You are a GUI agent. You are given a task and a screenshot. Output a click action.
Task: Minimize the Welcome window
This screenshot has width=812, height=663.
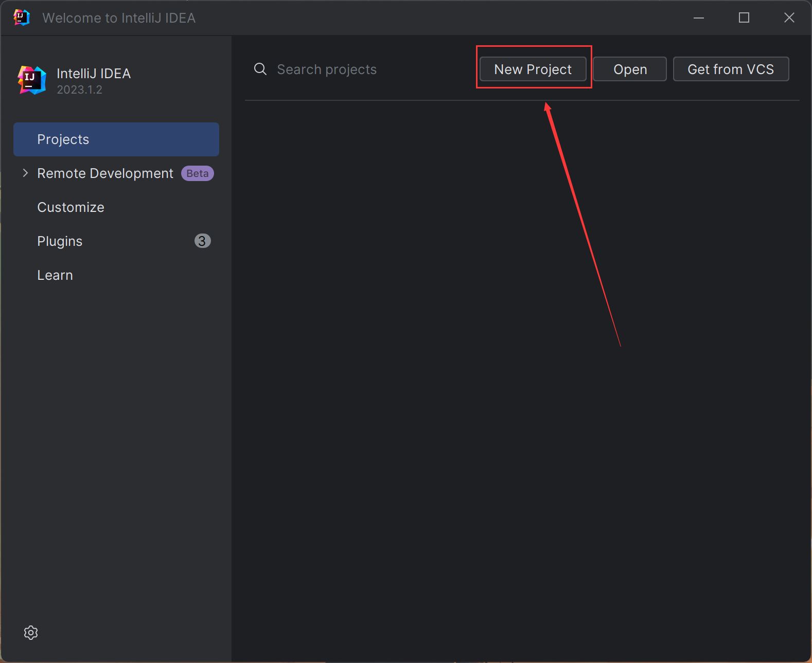698,18
